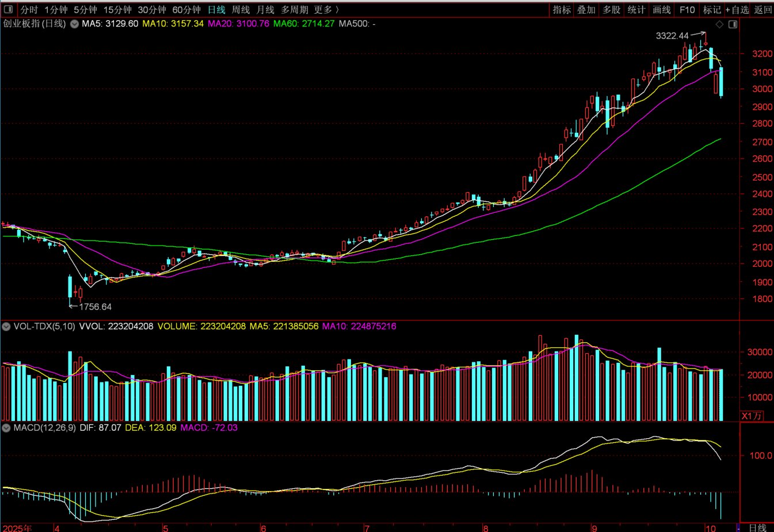Expand the 更多 period options
Screen dimensions: 774x532
click(326, 10)
